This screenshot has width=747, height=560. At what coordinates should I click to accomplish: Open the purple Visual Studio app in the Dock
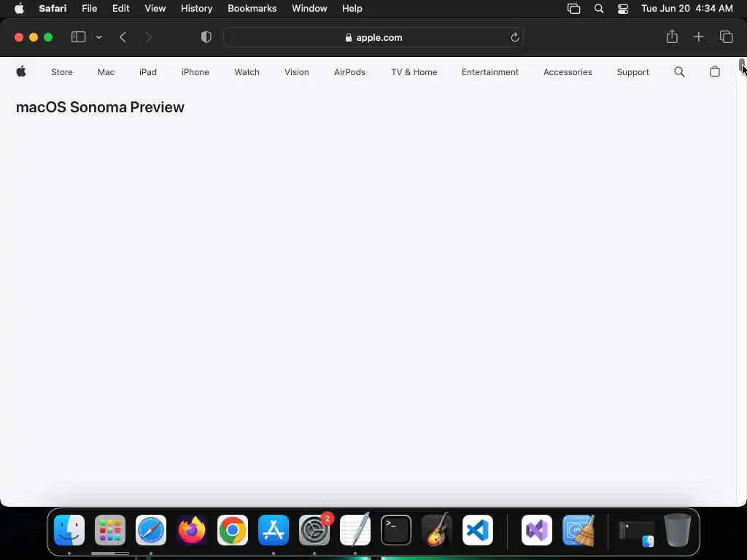point(537,530)
